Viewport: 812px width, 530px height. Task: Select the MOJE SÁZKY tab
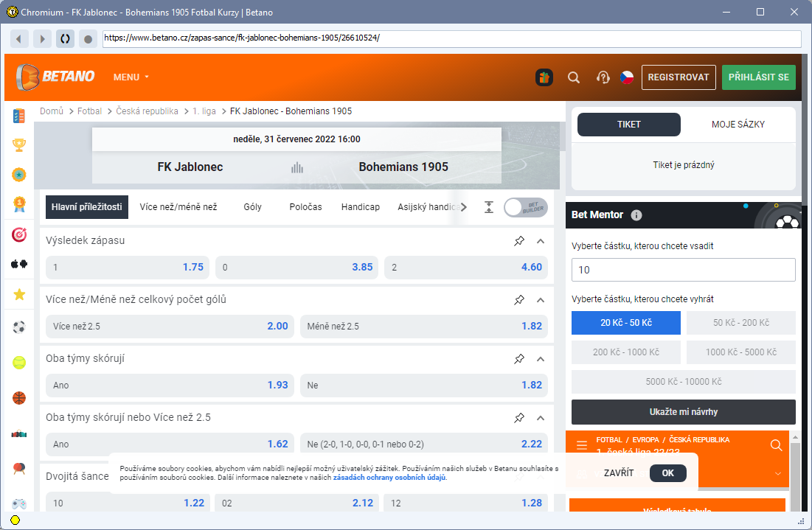pyautogui.click(x=738, y=125)
